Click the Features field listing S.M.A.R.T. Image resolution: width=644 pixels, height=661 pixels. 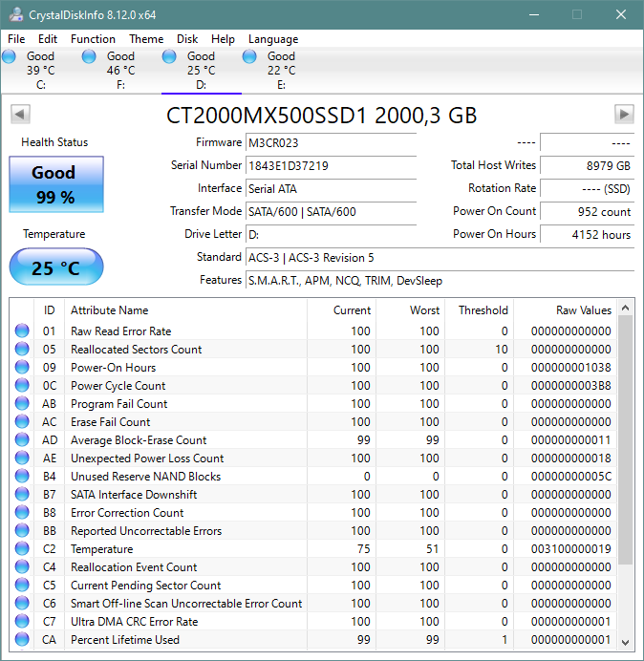tap(440, 280)
